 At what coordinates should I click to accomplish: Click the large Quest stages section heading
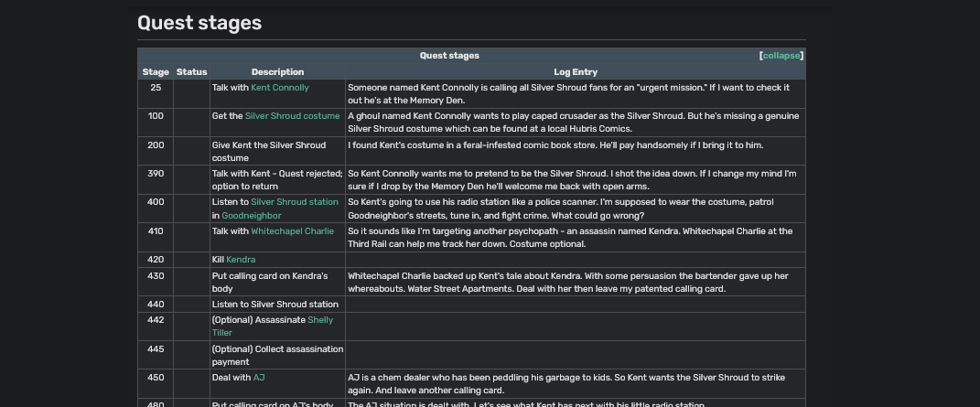coord(199,23)
